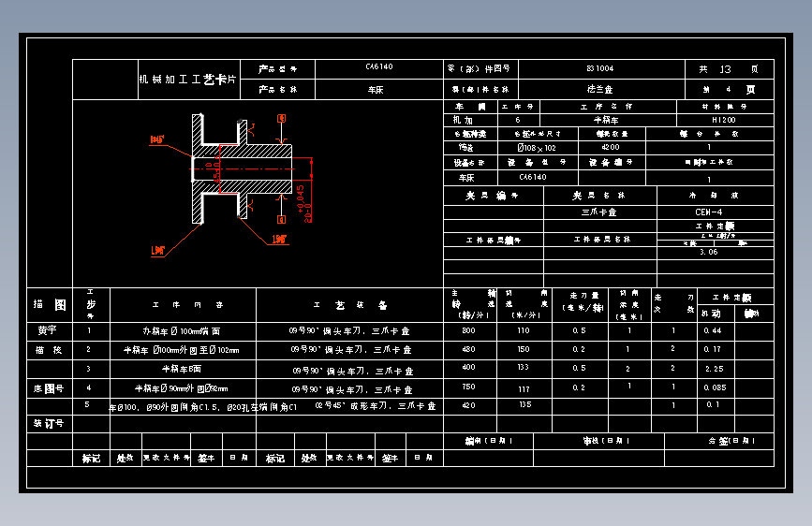Click the cutting speed value '133'
812x526 pixels.
(x=523, y=367)
